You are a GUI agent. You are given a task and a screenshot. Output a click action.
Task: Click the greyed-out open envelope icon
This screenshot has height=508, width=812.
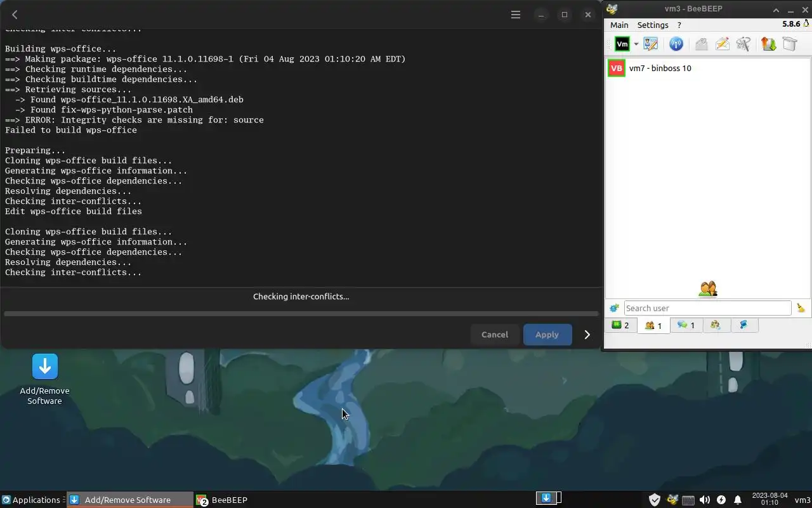(701, 44)
